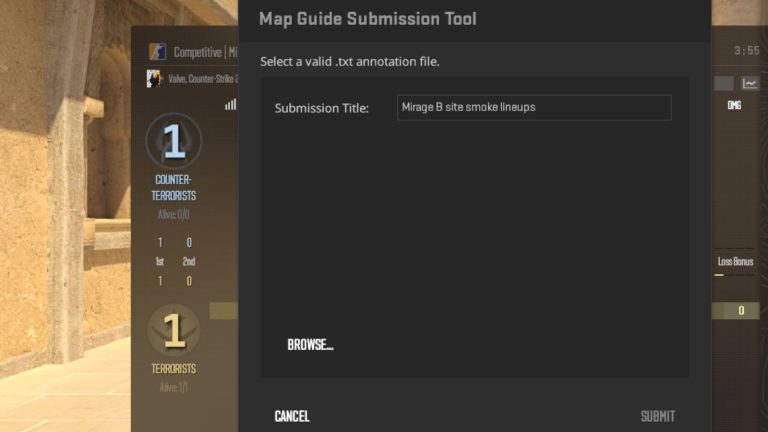Click the CS2 competitive mode icon in the scoreboard
The width and height of the screenshot is (768, 432).
158,51
